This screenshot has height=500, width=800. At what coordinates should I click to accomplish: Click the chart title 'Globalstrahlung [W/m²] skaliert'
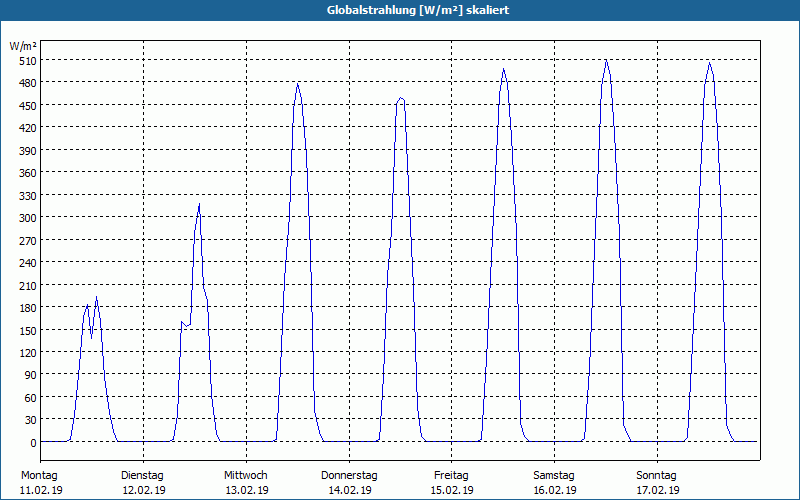418,10
